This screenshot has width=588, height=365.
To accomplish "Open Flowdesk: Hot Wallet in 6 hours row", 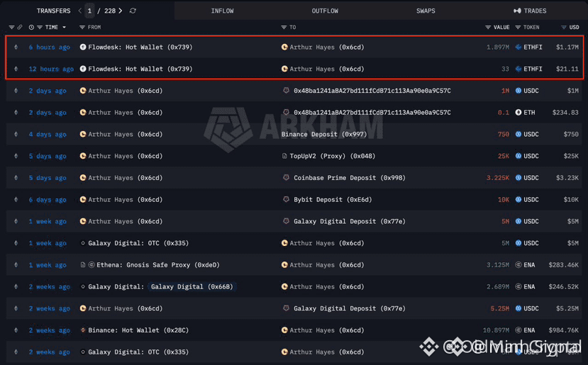I will pyautogui.click(x=140, y=47).
